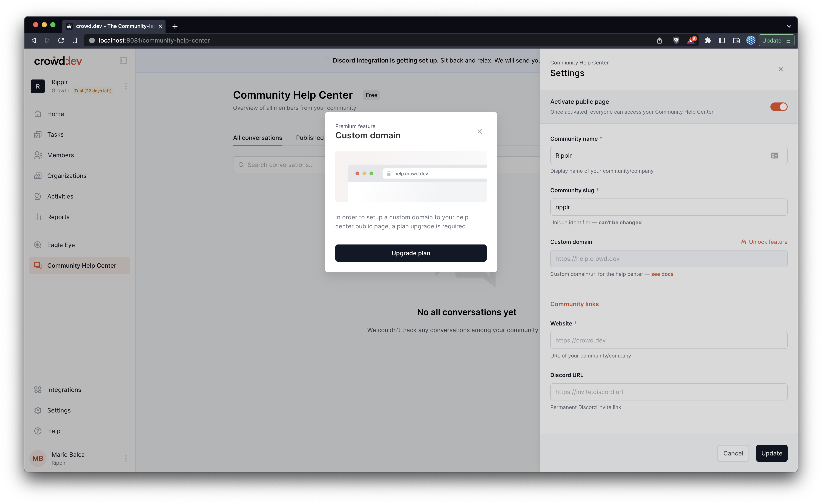This screenshot has height=504, width=822.
Task: Open the sidebar Settings gear icon
Action: pos(38,410)
